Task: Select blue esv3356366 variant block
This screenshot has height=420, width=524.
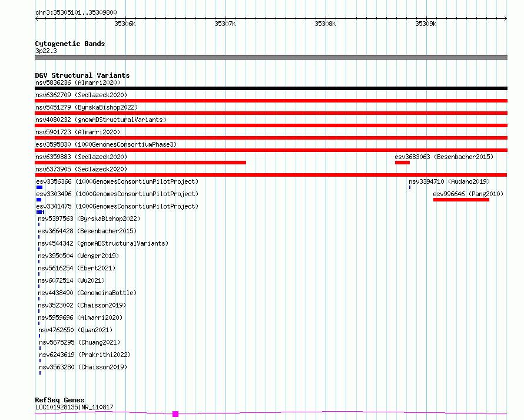Action: (x=39, y=187)
